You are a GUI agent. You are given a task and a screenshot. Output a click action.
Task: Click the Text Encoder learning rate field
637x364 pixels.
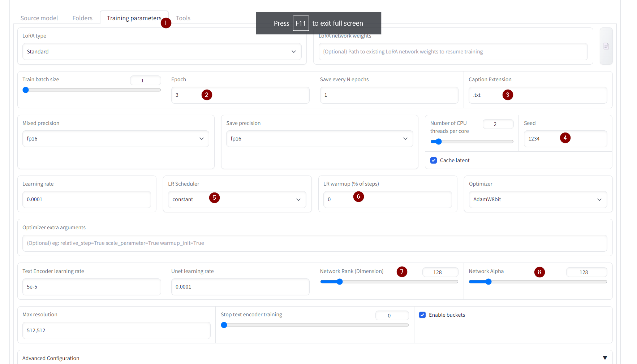tap(91, 287)
